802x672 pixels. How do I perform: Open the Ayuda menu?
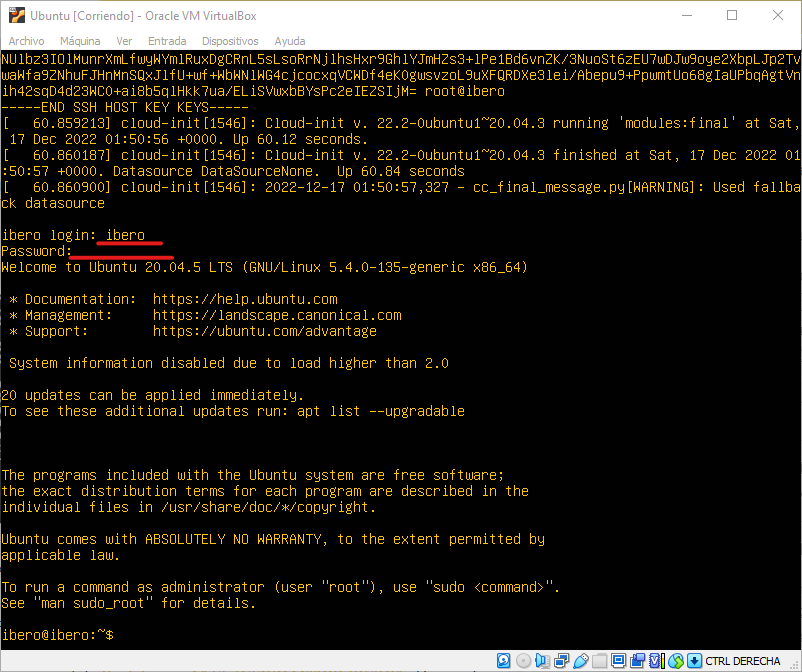pos(290,41)
